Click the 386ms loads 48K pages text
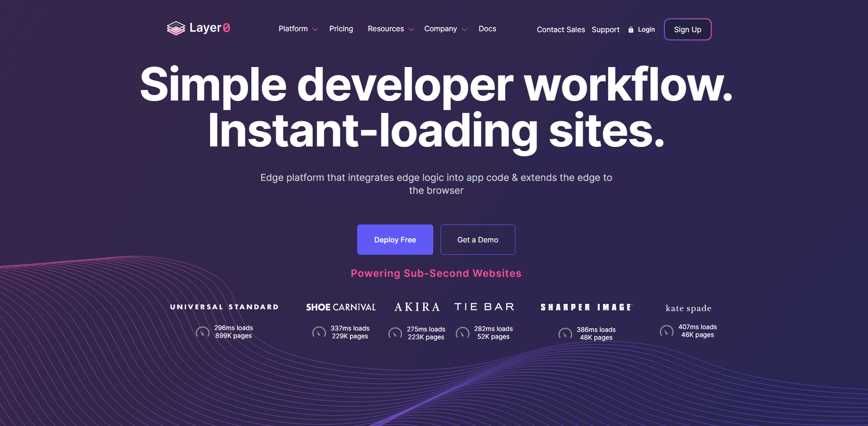This screenshot has width=868, height=426. click(x=596, y=334)
